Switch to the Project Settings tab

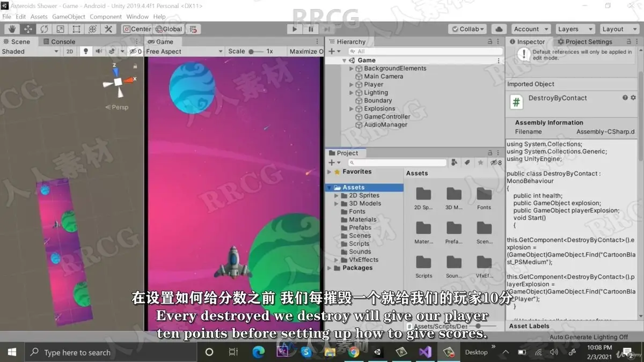tap(585, 41)
